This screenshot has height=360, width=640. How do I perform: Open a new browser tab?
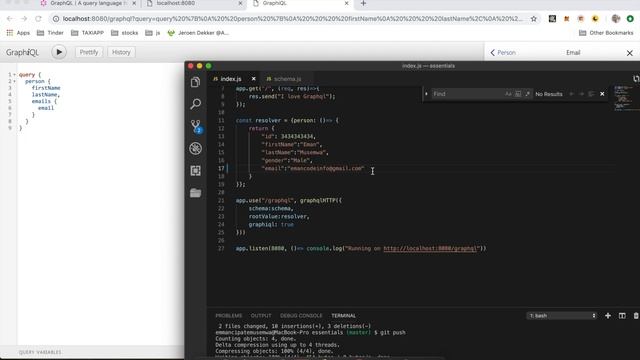pos(363,3)
